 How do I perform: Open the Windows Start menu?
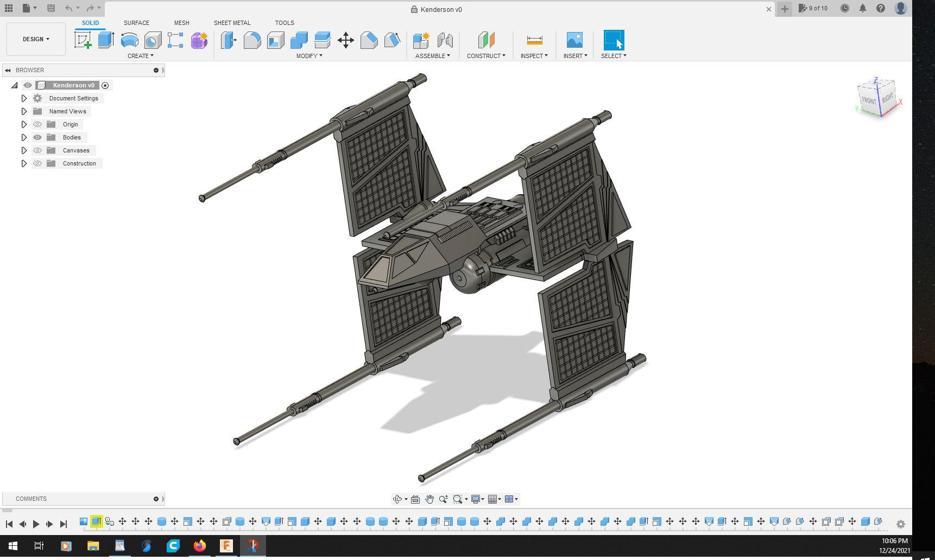coord(13,546)
